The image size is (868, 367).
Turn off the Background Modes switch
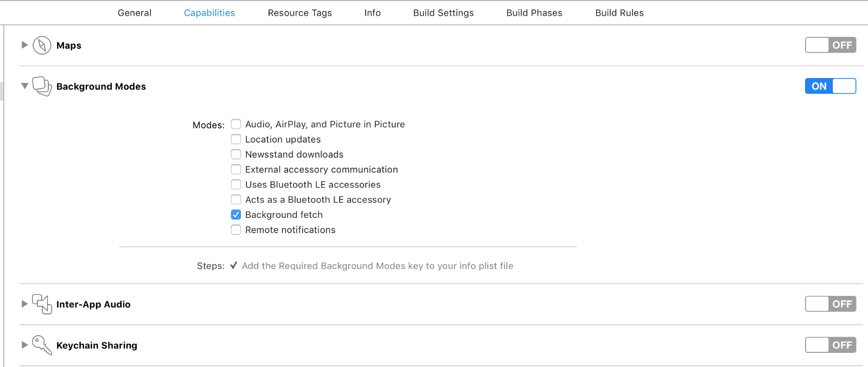pos(830,86)
